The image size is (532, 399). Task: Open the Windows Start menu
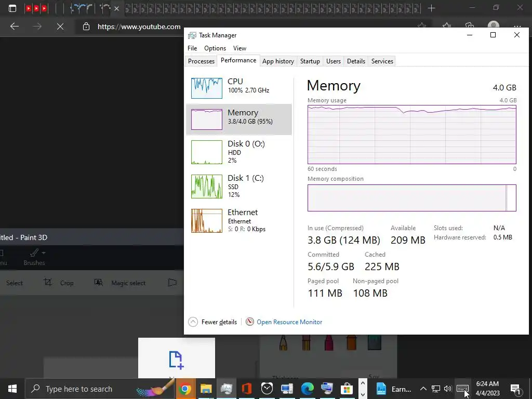(x=12, y=389)
